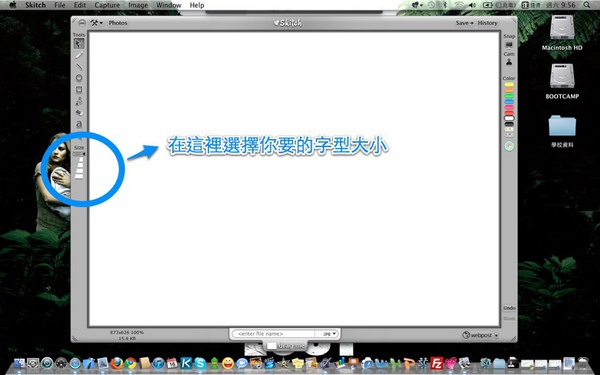Pick the blue color swatch
This screenshot has height=375, width=600.
tap(509, 102)
